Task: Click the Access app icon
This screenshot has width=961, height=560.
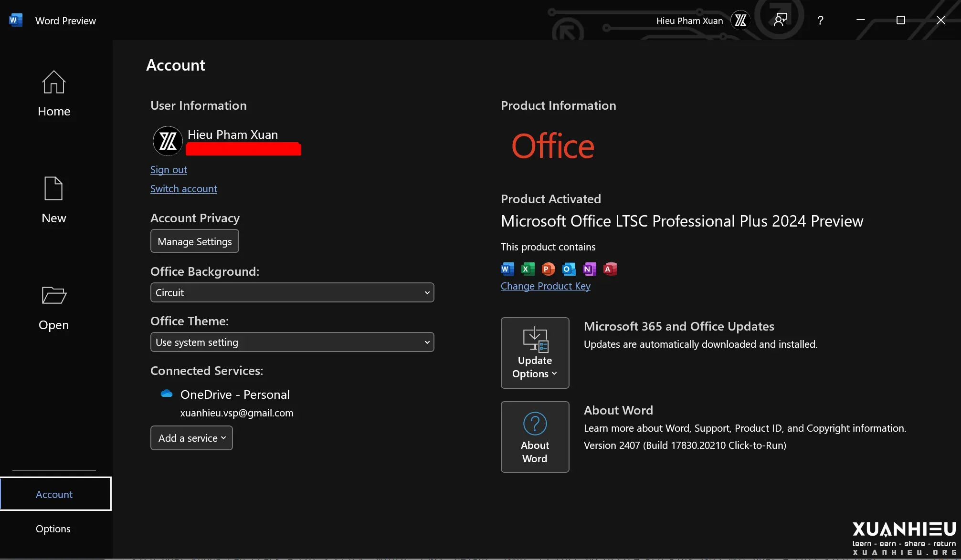Action: tap(610, 269)
